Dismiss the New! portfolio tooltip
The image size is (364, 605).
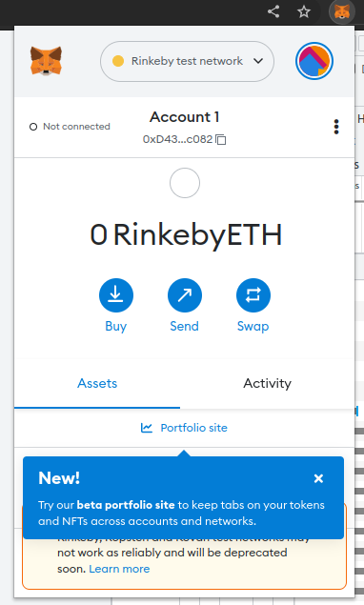(x=318, y=478)
